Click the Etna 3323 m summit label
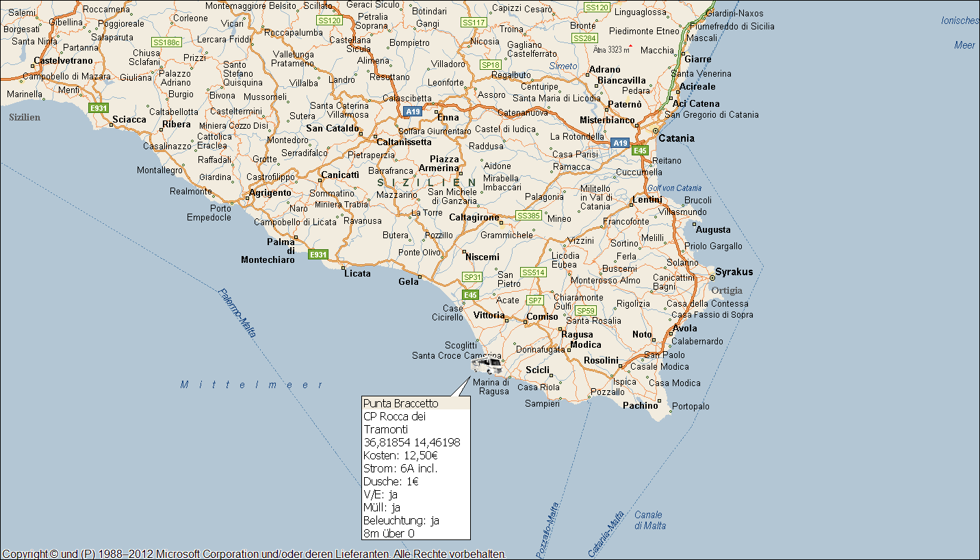The height and width of the screenshot is (560, 980). point(610,49)
